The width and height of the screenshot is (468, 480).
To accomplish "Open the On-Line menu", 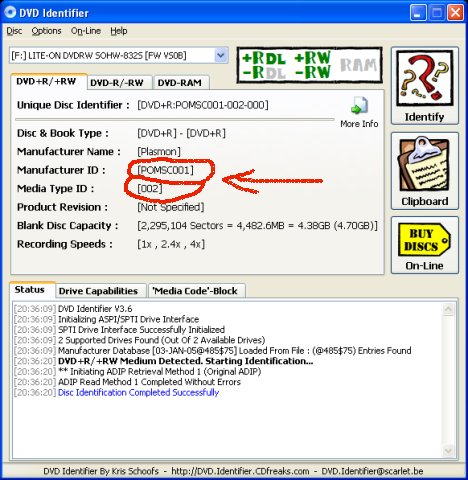I will (86, 31).
